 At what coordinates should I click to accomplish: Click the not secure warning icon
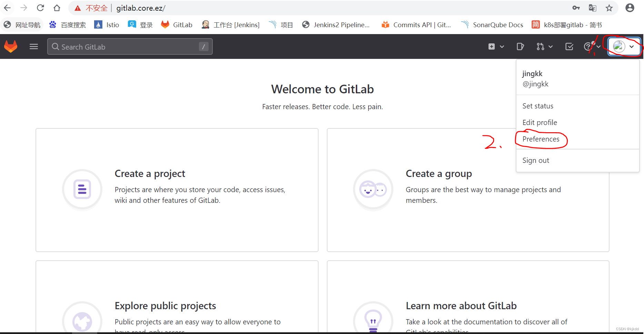pyautogui.click(x=78, y=8)
